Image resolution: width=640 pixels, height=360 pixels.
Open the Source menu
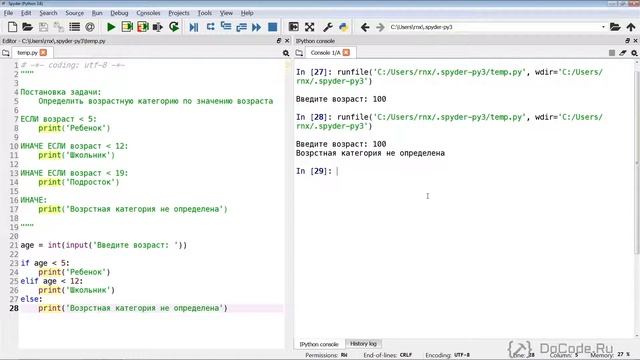click(74, 13)
